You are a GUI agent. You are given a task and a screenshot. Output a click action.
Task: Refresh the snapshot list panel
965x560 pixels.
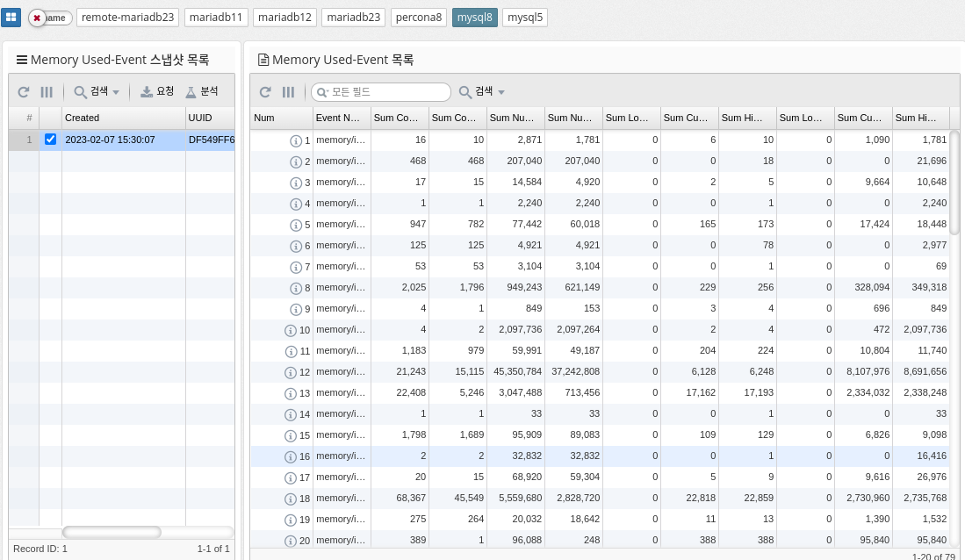tap(24, 92)
